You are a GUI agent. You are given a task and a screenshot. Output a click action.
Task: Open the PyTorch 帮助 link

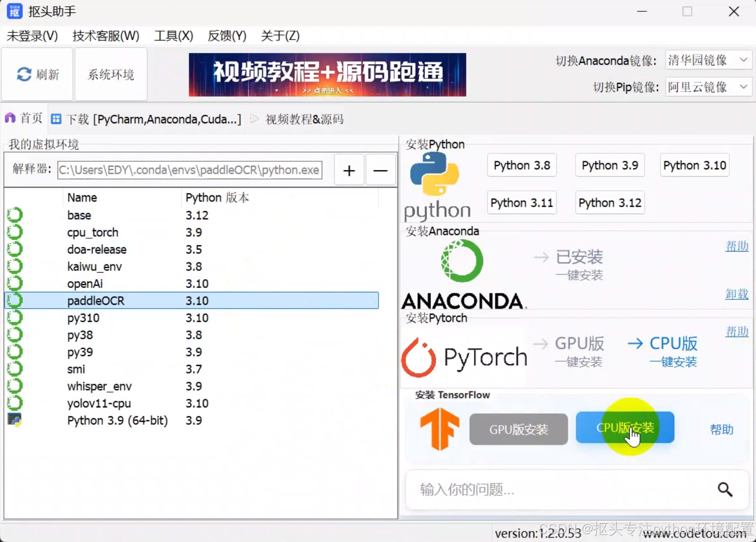click(737, 331)
